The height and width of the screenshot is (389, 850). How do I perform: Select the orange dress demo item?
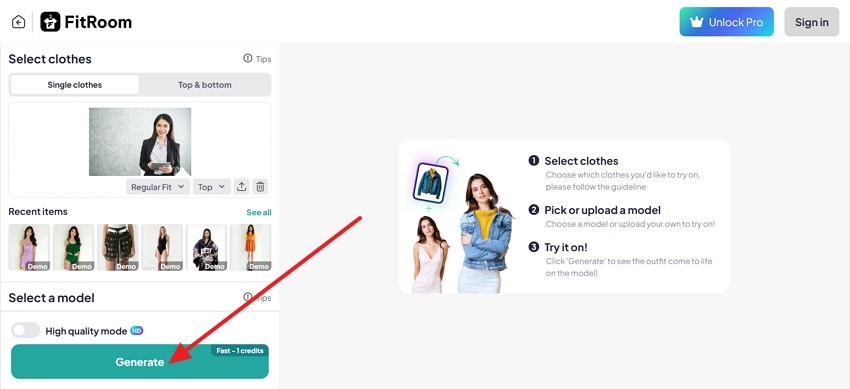click(x=250, y=248)
